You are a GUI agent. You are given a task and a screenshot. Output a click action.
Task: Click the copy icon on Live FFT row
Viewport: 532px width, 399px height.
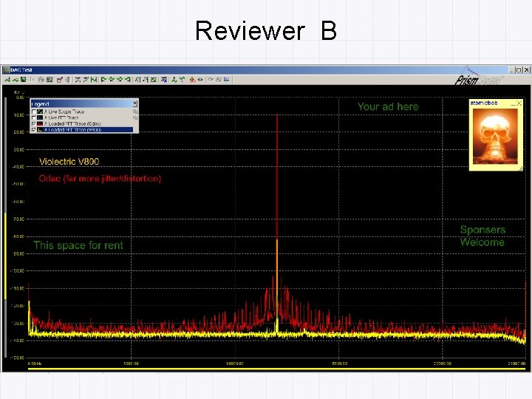(135, 117)
